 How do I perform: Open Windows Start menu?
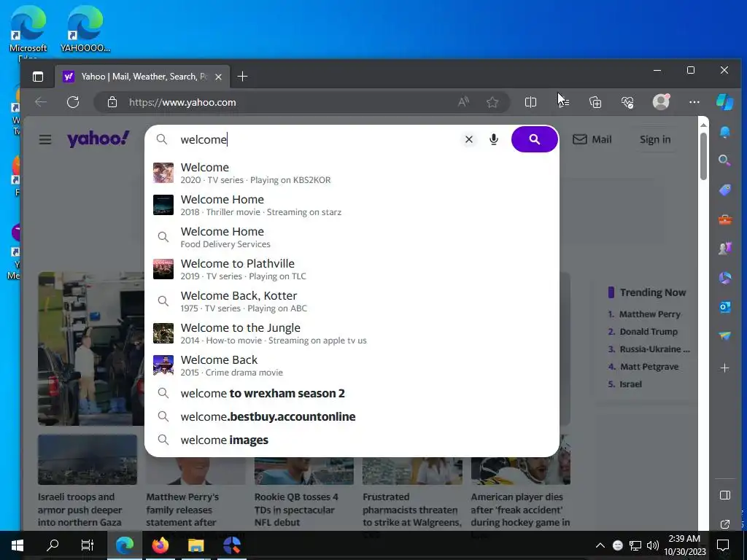18,545
